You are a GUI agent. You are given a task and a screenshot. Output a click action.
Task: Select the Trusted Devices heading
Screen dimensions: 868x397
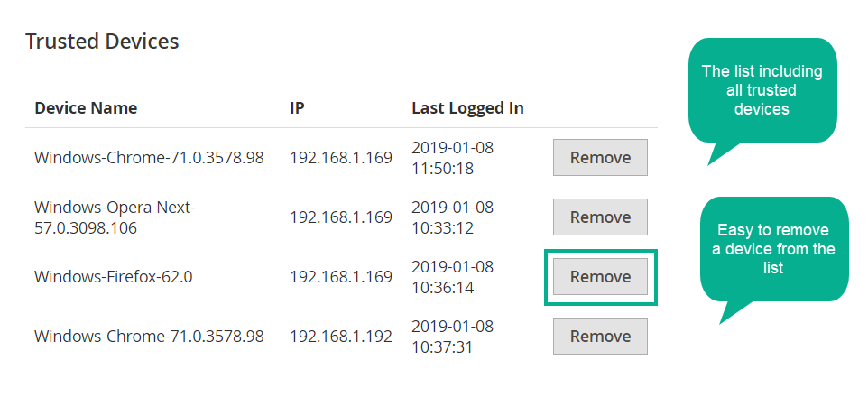(103, 42)
